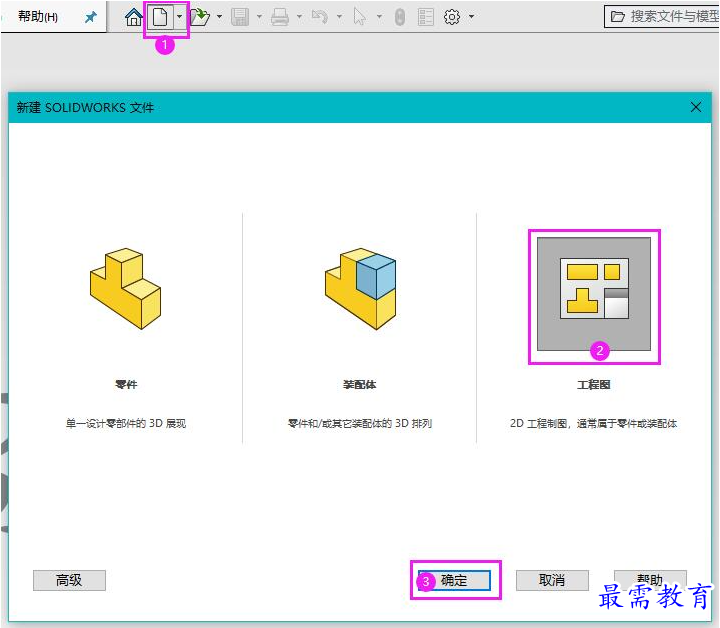This screenshot has height=628, width=720.
Task: Expand the Print dropdown arrow
Action: (x=299, y=17)
